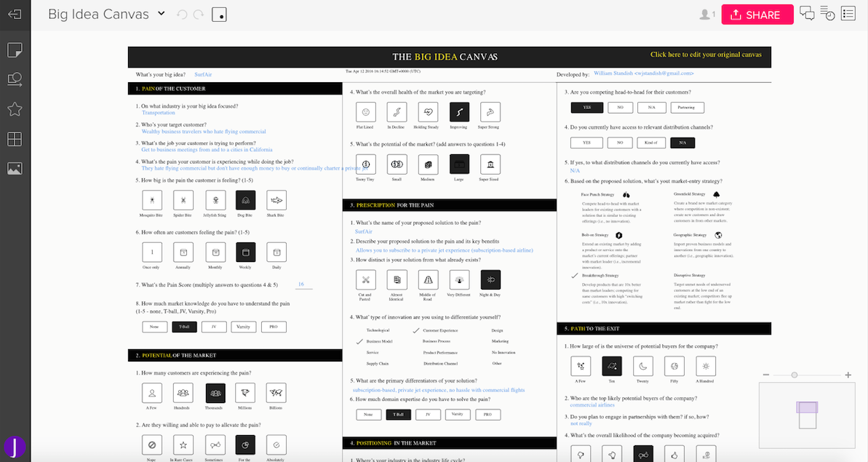Screen dimensions: 868x462
Task: Open the bulleted list panel icon
Action: [x=848, y=14]
